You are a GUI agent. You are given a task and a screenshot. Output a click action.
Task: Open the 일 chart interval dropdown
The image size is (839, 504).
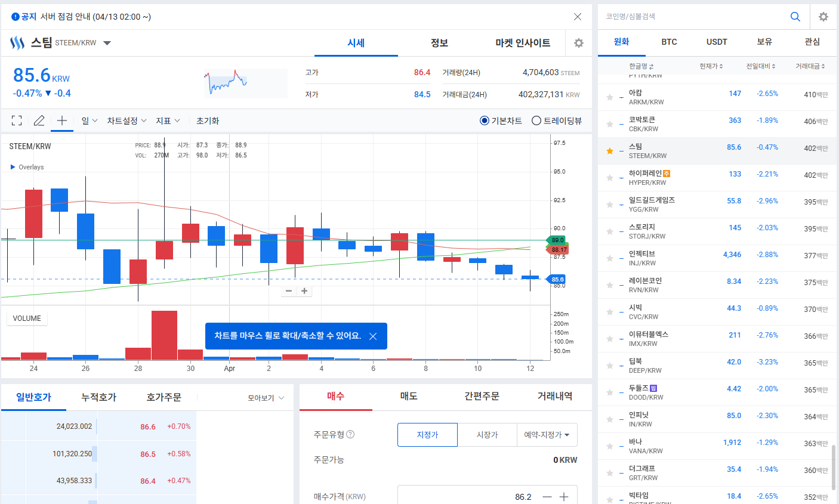[90, 120]
